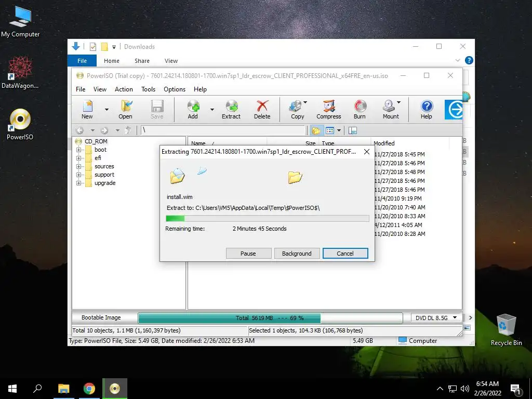
Task: Click the Help toolbar icon in PowerISO
Action: (x=427, y=109)
